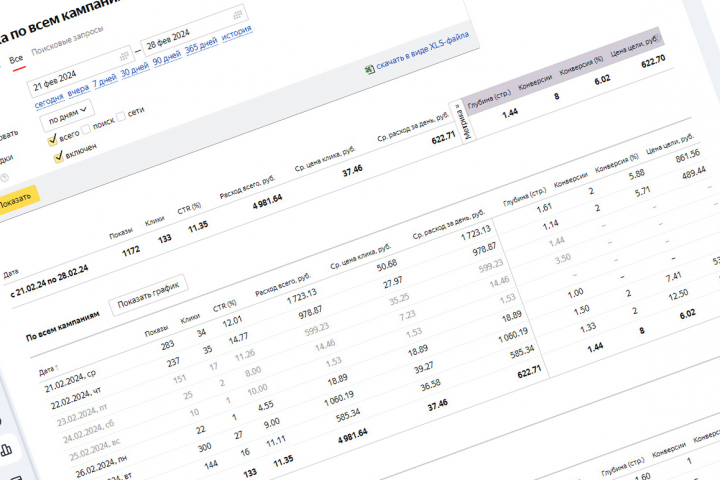Download via скачать в виде XLS-файла link

tap(422, 51)
